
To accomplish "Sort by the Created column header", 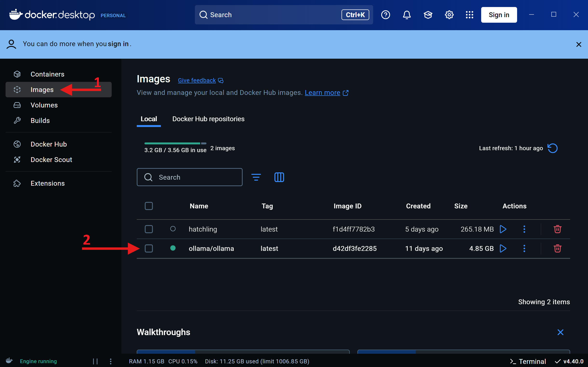I will (418, 206).
